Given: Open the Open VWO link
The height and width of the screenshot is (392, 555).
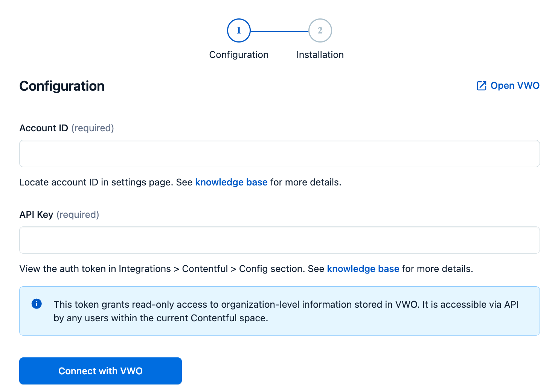Looking at the screenshot, I should pos(508,86).
